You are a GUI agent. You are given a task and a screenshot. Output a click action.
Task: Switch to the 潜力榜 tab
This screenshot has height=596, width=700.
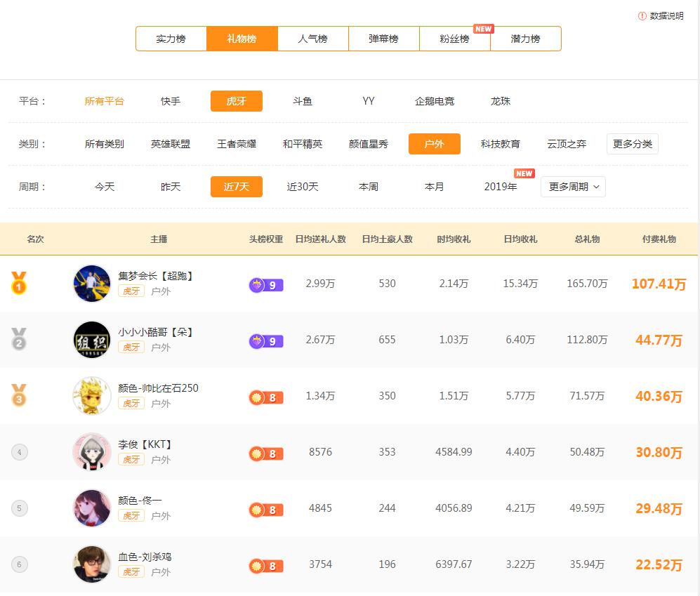pyautogui.click(x=525, y=39)
